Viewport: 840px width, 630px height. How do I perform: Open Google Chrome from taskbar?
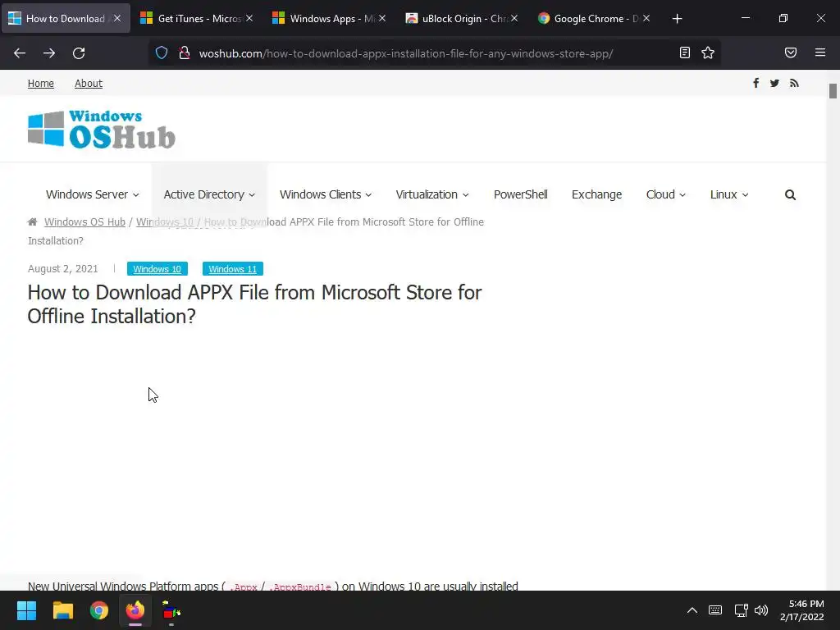(x=99, y=610)
